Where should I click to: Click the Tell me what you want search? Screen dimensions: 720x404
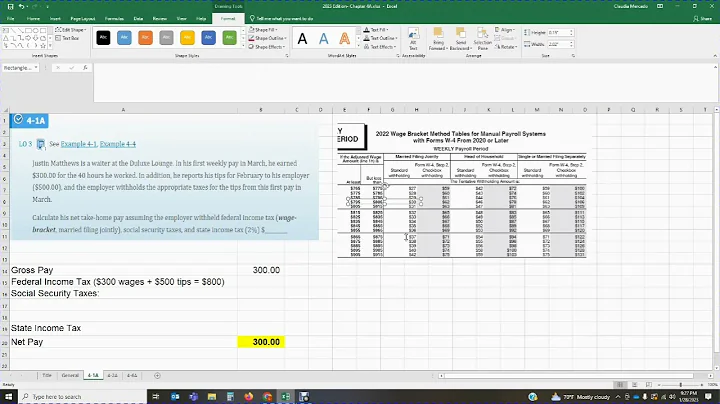(x=281, y=19)
